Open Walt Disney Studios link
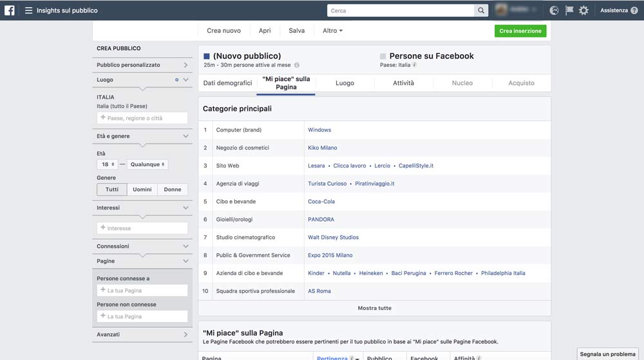644x360 pixels. (x=333, y=237)
